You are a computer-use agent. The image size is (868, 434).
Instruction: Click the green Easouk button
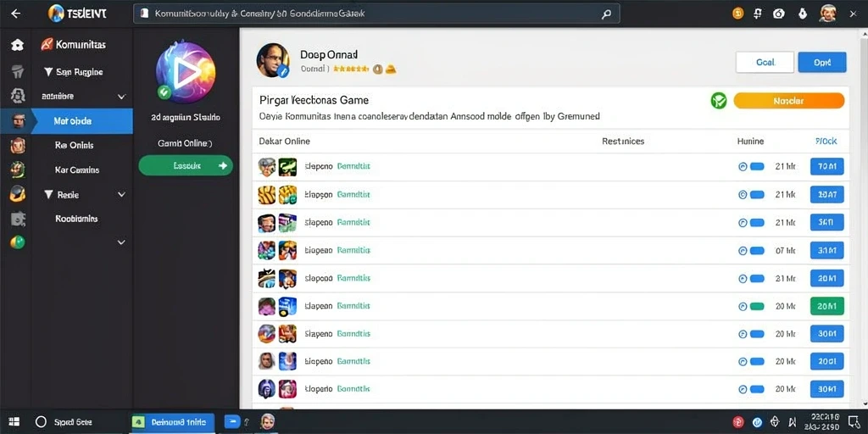click(x=186, y=165)
